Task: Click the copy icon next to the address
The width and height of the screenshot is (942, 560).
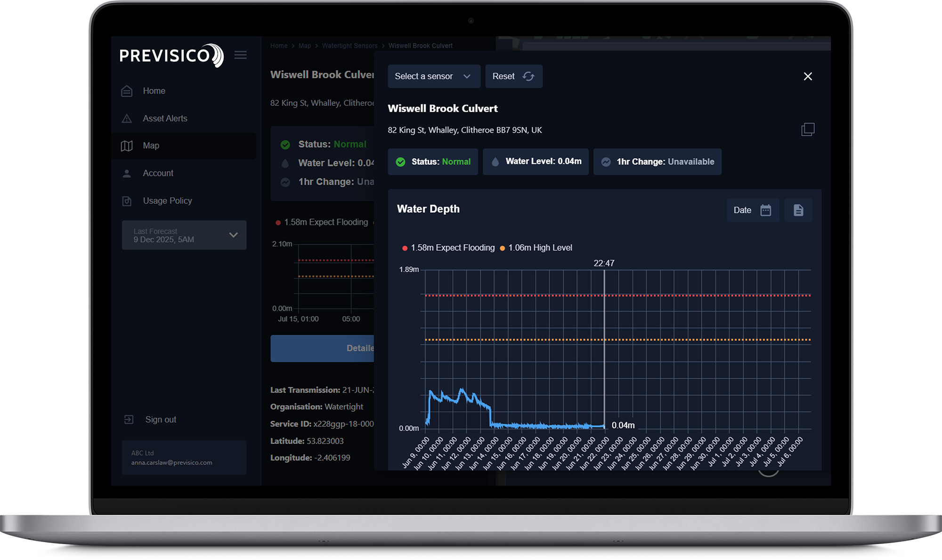Action: (808, 129)
